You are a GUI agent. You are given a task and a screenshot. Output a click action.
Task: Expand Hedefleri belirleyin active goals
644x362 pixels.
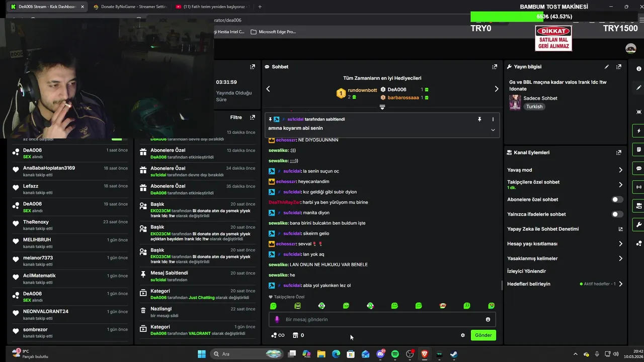(x=620, y=284)
